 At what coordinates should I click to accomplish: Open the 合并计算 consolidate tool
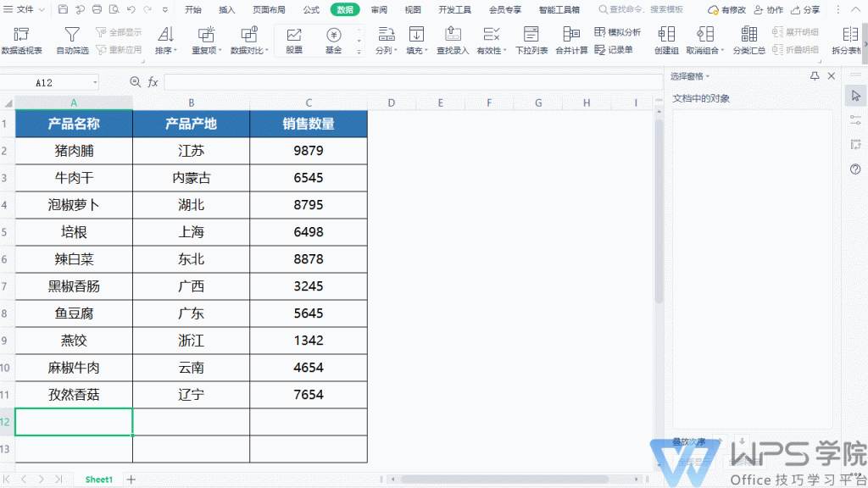click(571, 41)
